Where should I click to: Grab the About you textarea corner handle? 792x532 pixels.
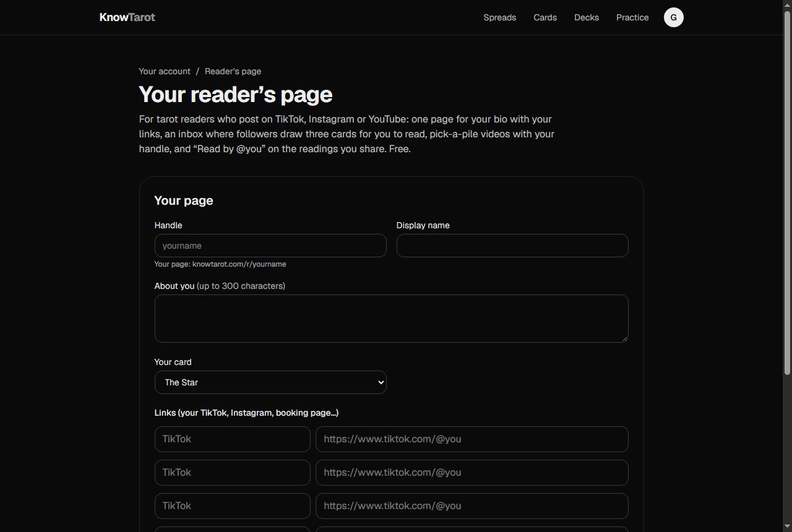click(624, 338)
